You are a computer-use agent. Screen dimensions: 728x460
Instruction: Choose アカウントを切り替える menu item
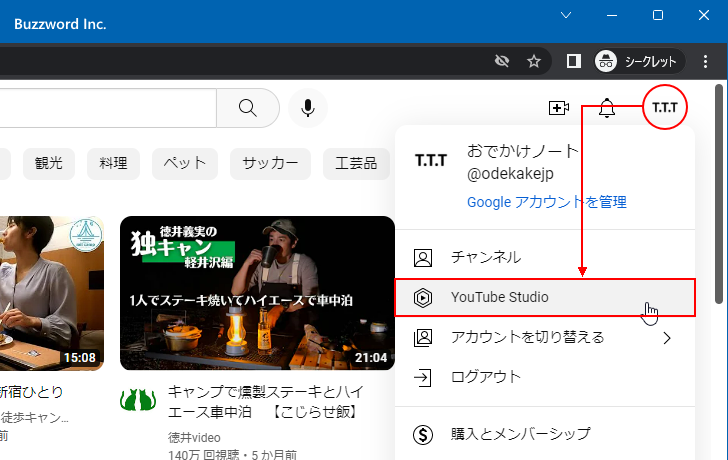[545, 337]
